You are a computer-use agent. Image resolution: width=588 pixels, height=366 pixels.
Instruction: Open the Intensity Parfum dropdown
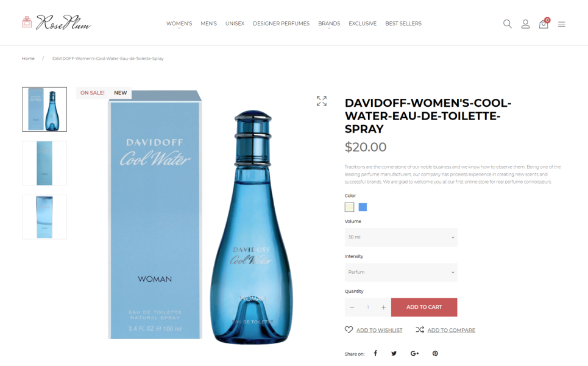[401, 272]
